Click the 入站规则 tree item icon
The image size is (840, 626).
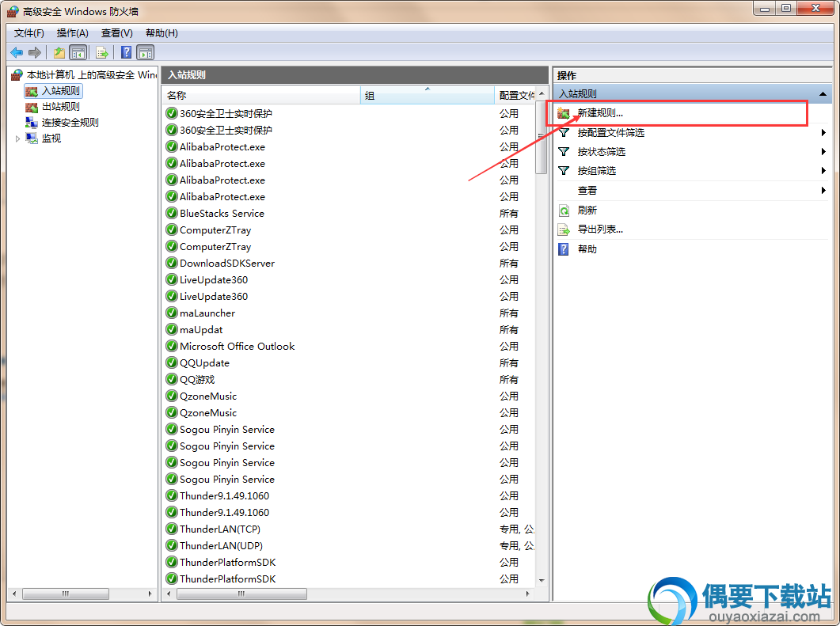tap(32, 91)
